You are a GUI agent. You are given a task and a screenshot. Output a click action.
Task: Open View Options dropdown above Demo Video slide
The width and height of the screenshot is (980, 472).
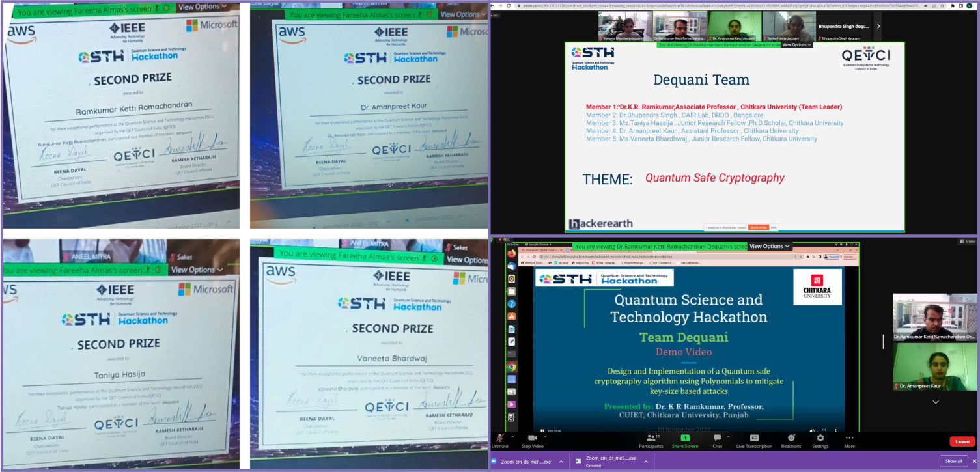770,247
